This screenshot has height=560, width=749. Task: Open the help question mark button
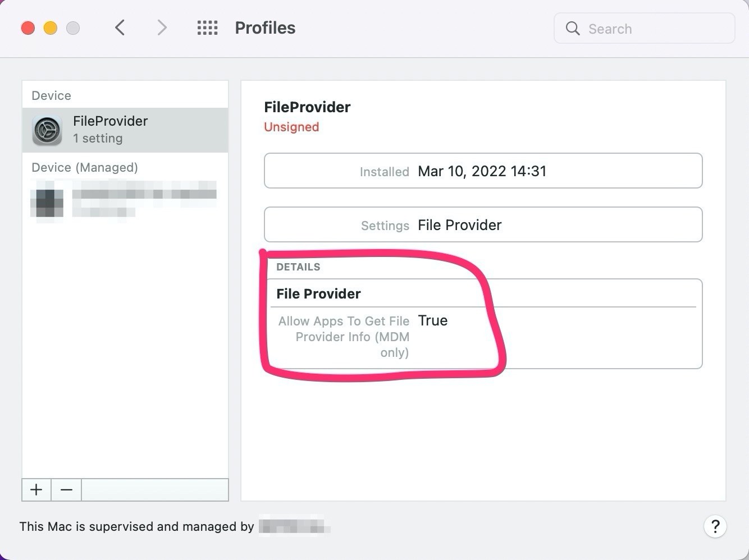click(x=715, y=526)
